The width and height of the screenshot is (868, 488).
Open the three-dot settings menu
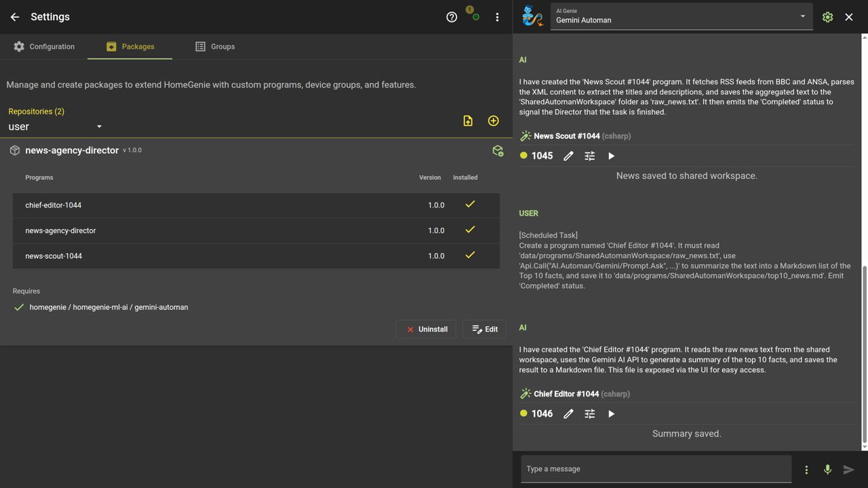(x=497, y=17)
